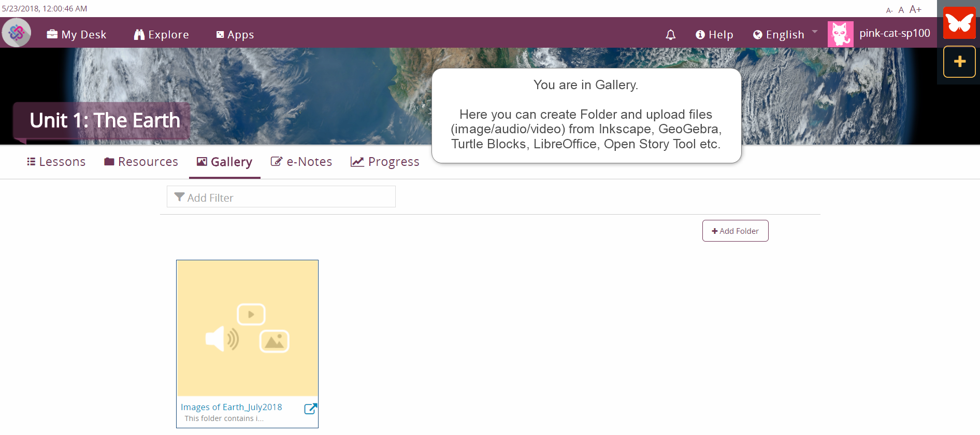980x435 pixels.
Task: Switch to the Lessons tab
Action: [x=56, y=162]
